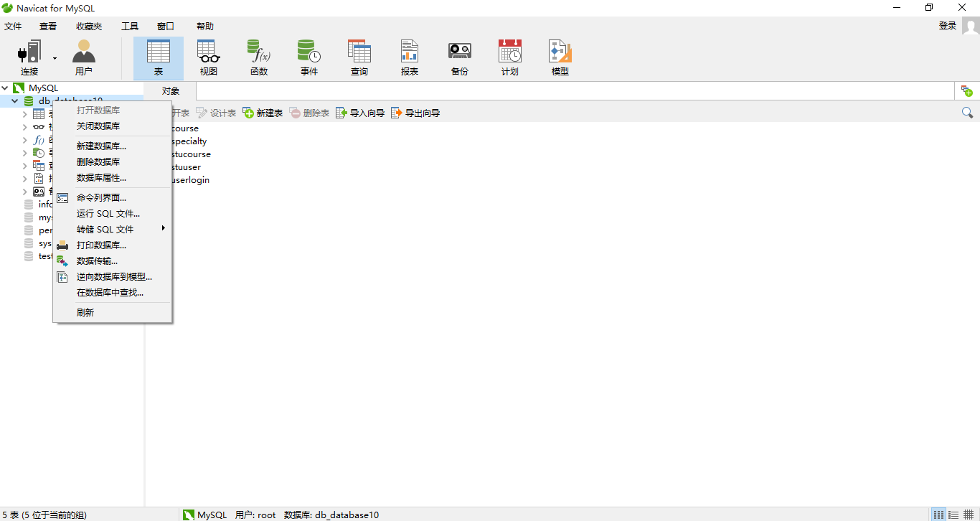Open the 事件 (Event) toolbar icon
Image resolution: width=980 pixels, height=521 pixels.
point(309,58)
